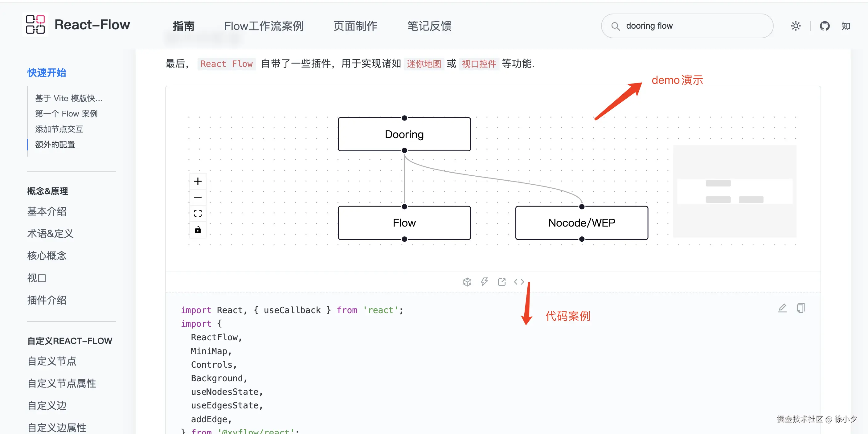Click the fit view control icon
The height and width of the screenshot is (434, 868).
[x=198, y=213]
